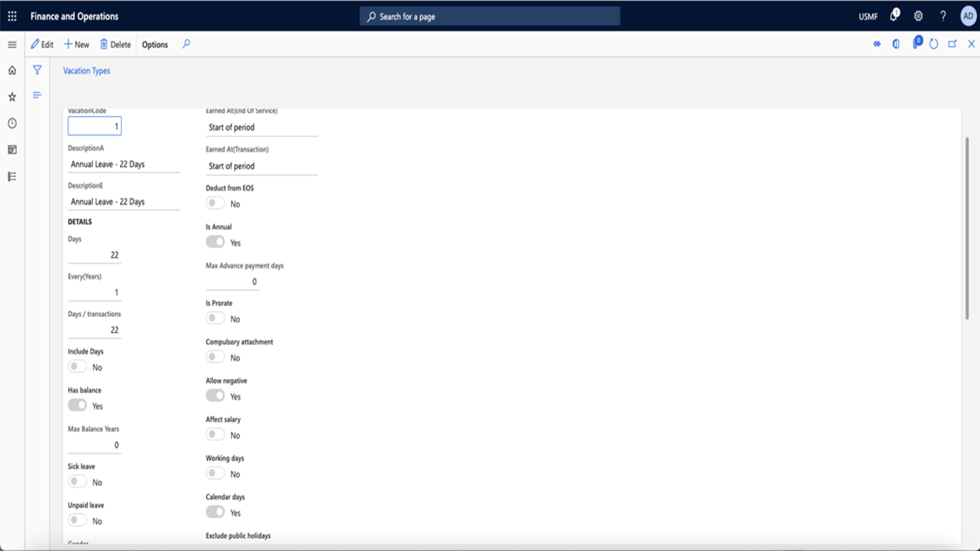Open Earned At(Transaction) dropdown
980x551 pixels.
pyautogui.click(x=262, y=166)
